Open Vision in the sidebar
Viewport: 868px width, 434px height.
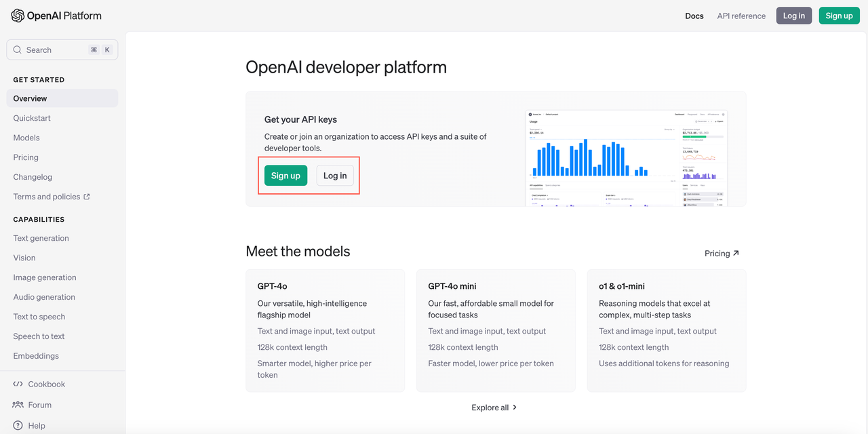24,258
